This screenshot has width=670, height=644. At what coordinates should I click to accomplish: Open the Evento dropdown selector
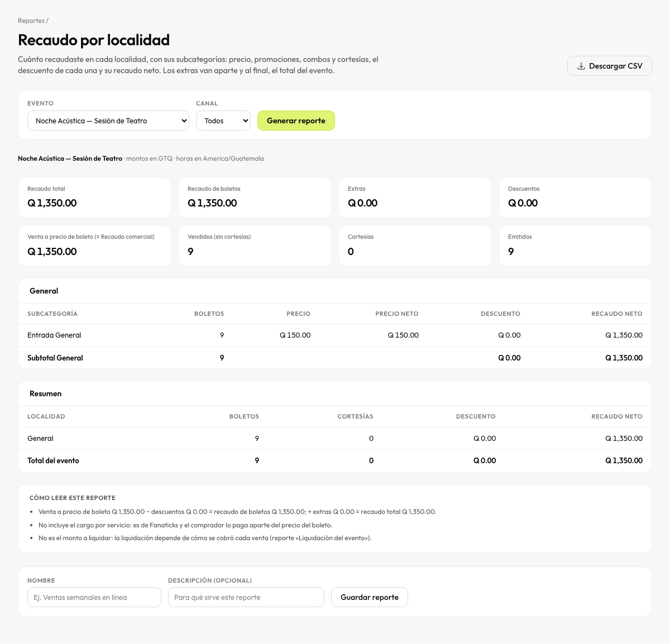108,121
